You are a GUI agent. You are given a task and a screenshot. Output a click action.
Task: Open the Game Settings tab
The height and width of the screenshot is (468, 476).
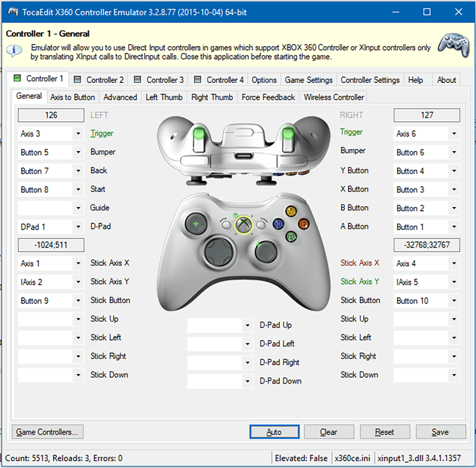click(309, 80)
